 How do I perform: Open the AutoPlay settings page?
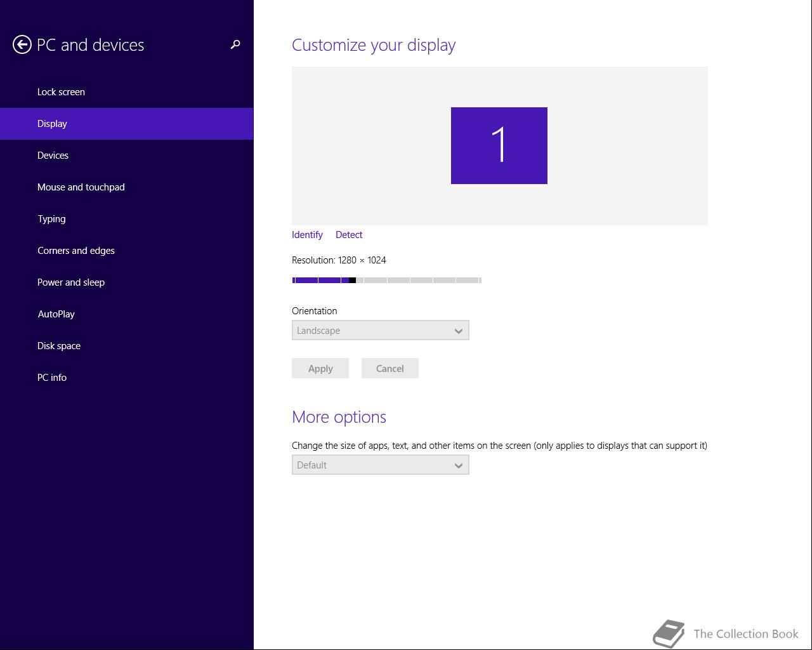pos(127,314)
